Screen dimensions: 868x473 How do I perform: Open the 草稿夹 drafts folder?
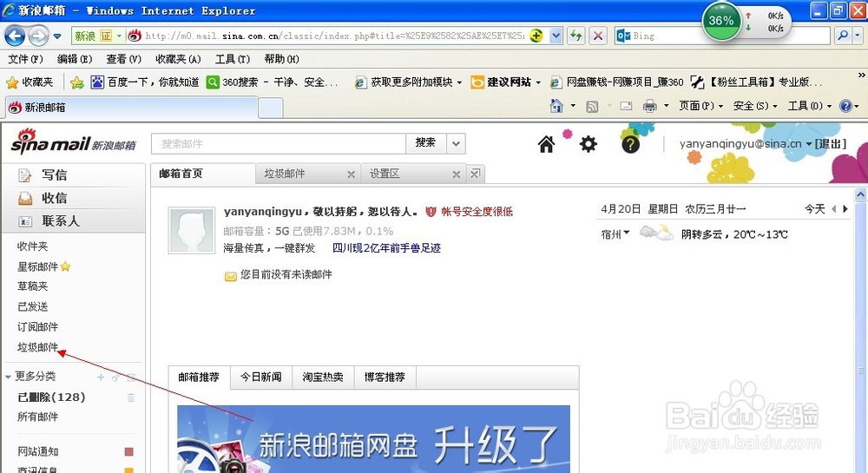33,286
